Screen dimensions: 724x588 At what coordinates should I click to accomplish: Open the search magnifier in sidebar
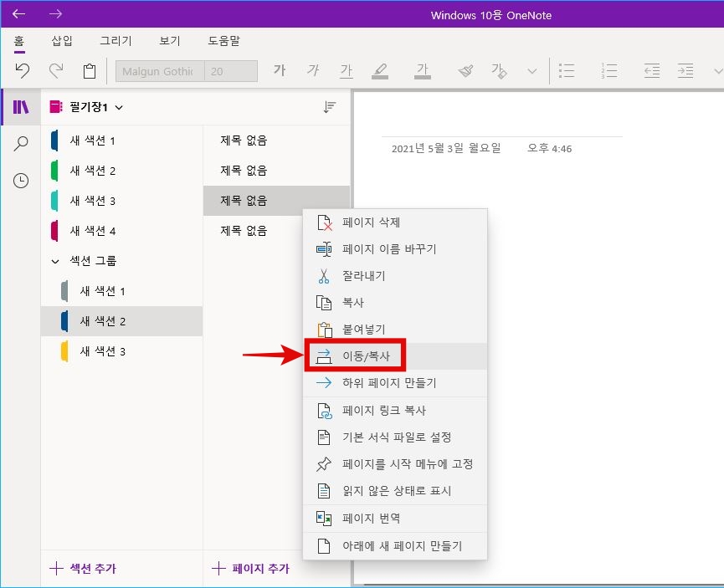point(21,144)
